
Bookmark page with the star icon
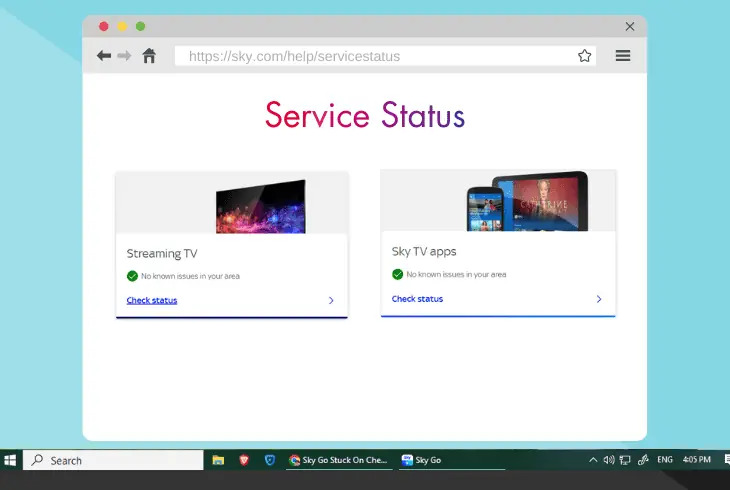(x=584, y=56)
